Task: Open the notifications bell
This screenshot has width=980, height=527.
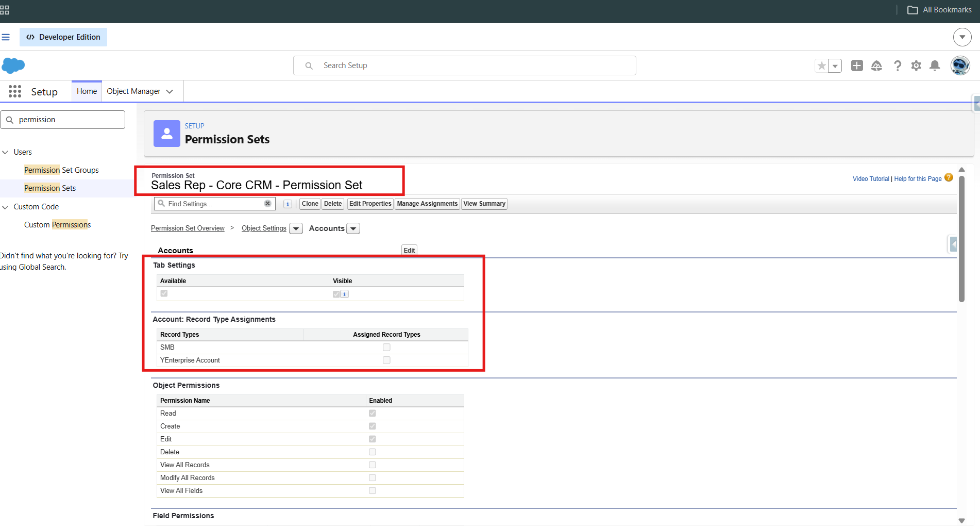Action: (935, 65)
